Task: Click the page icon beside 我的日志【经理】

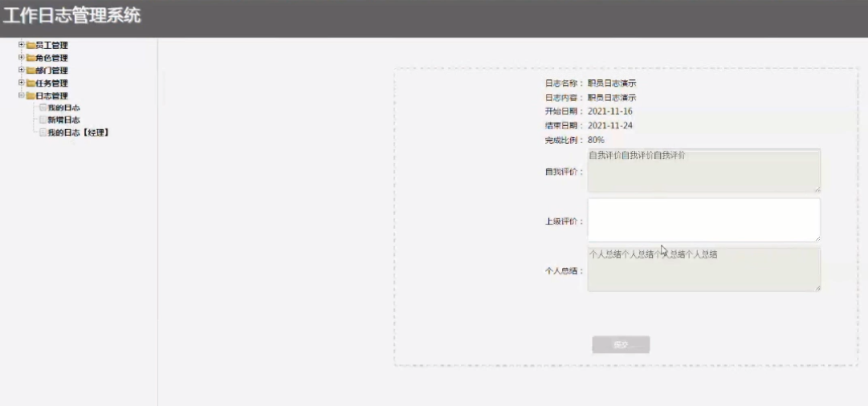Action: click(43, 132)
